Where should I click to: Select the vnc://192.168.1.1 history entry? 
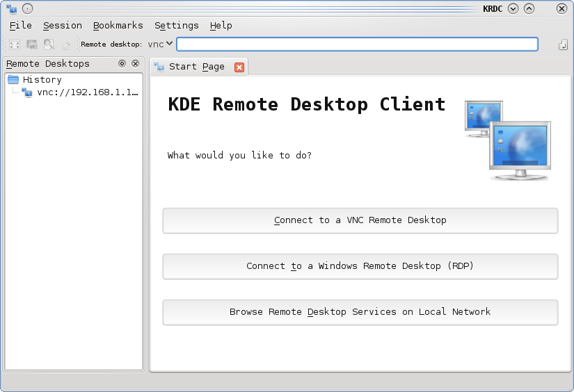87,92
